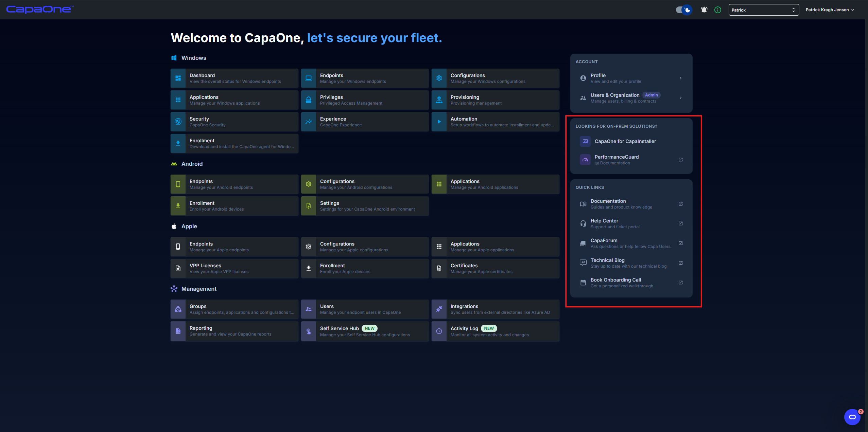Open the Windows Dashboard icon tile
The image size is (868, 432).
(x=178, y=78)
